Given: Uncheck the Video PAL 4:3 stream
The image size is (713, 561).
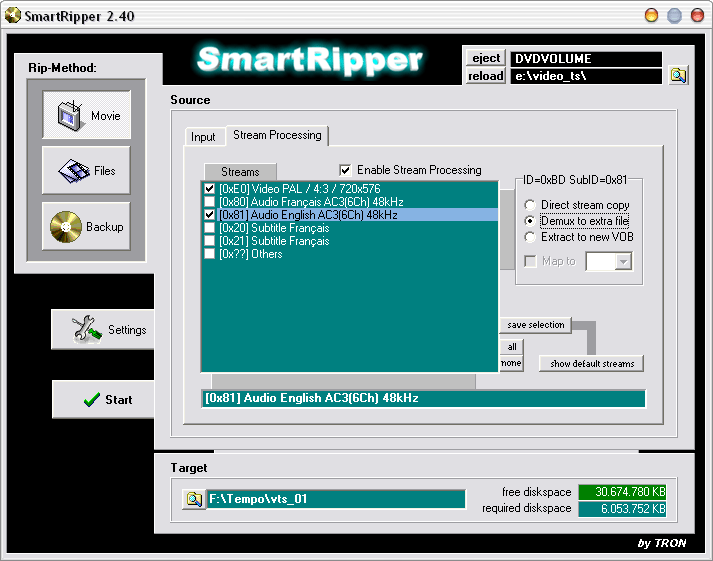Looking at the screenshot, I should coord(209,189).
